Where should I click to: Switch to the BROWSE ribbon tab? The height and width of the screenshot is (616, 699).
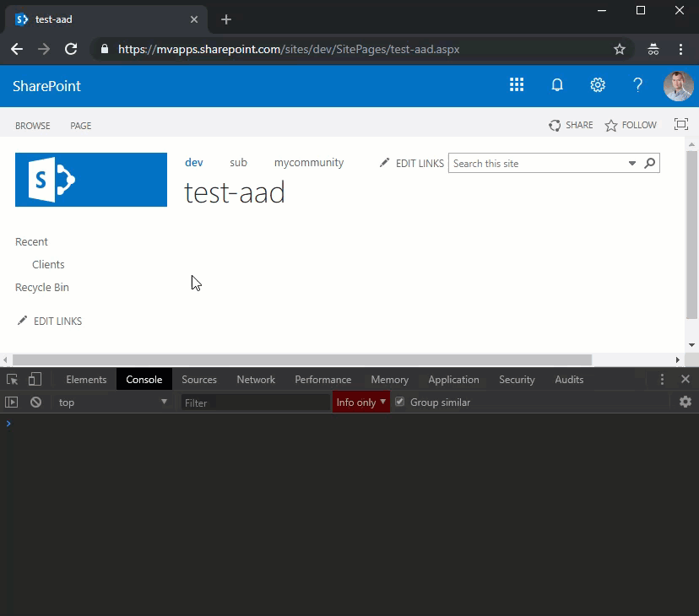coord(33,126)
